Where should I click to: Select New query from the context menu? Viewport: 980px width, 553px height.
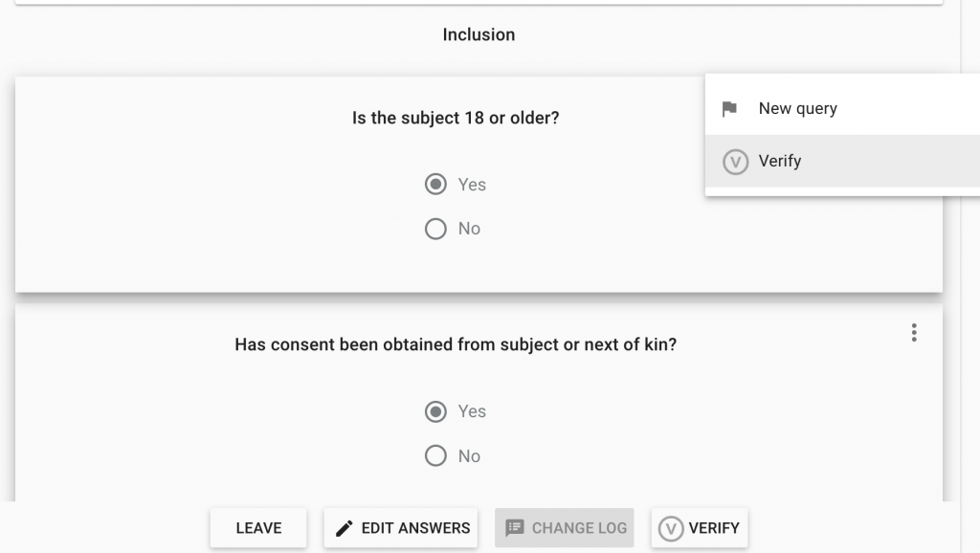coord(842,109)
